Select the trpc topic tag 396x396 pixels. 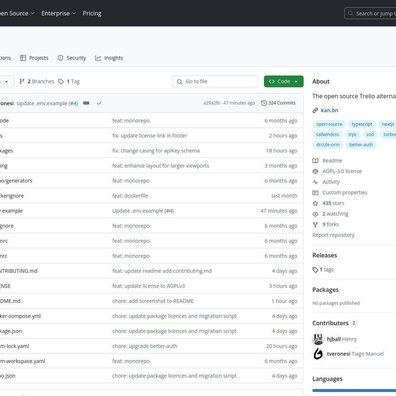pyautogui.click(x=352, y=134)
